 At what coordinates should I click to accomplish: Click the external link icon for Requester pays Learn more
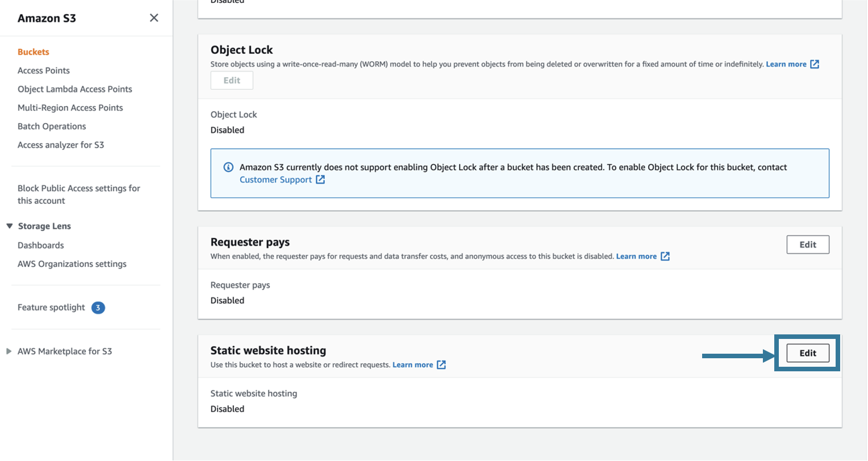coord(666,256)
